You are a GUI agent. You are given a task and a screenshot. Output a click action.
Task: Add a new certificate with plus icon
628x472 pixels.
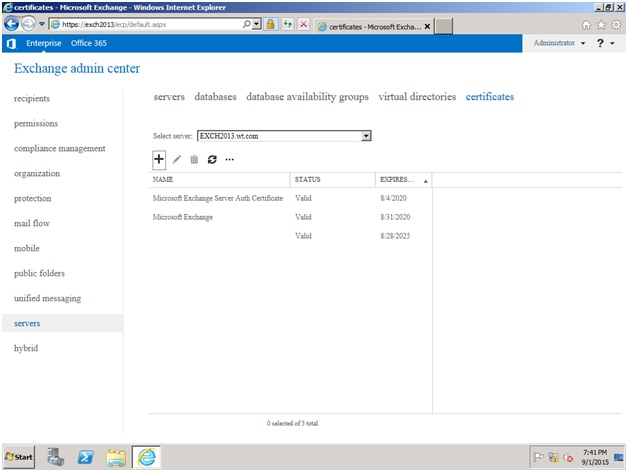159,159
